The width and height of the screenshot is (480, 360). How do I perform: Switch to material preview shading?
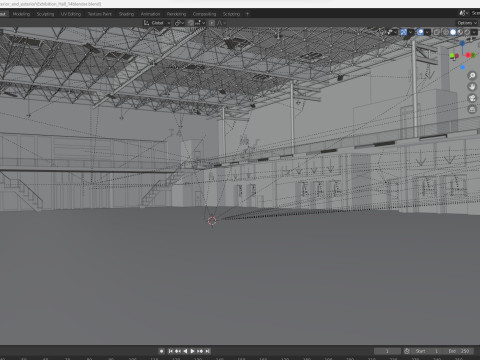pos(460,32)
